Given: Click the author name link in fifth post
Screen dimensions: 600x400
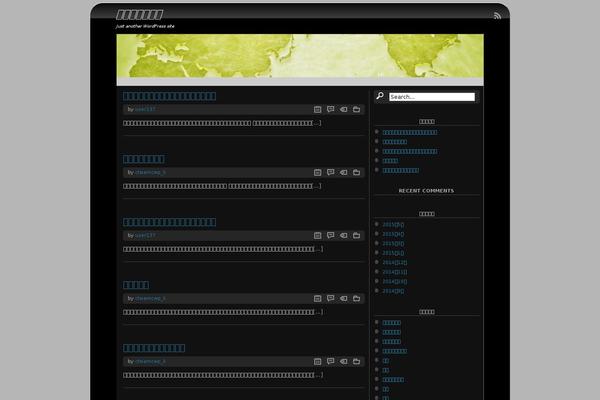Looking at the screenshot, I should click(150, 361).
